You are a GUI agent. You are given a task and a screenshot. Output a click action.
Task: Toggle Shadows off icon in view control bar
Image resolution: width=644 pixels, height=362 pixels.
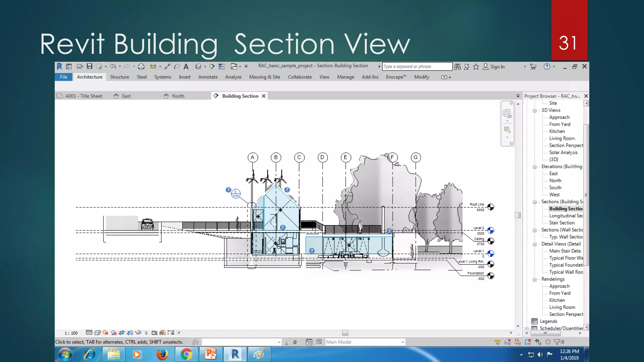[x=114, y=332]
